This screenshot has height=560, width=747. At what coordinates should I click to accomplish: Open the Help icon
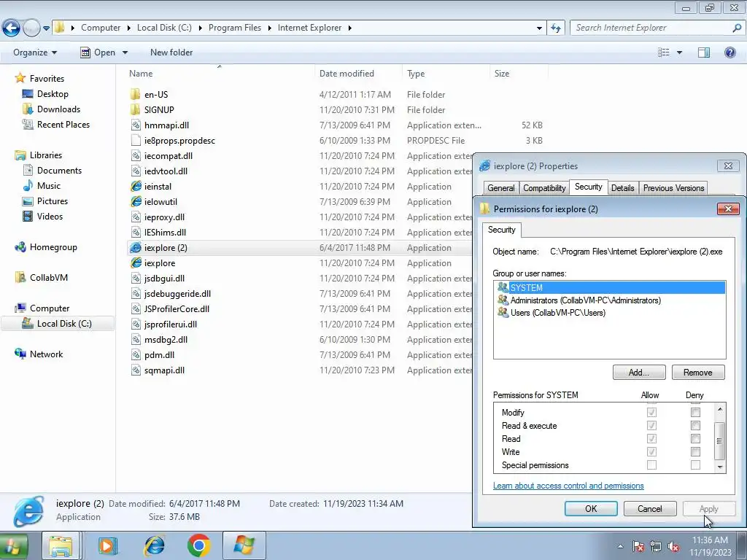[x=729, y=52]
